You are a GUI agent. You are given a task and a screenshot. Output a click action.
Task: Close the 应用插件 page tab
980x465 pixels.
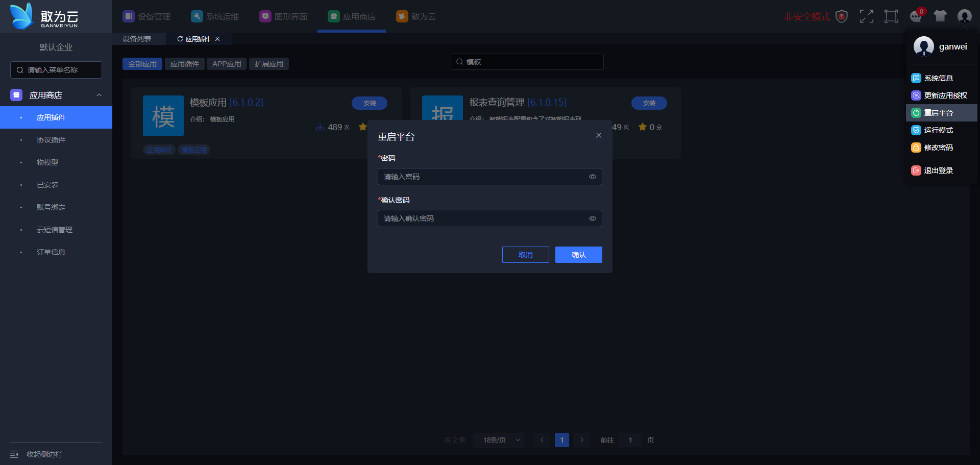[217, 39]
